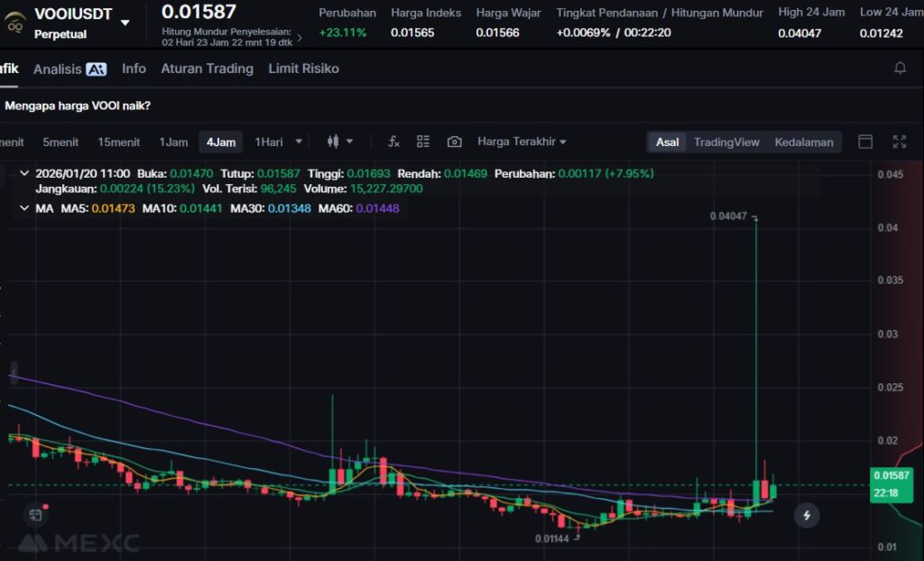The height and width of the screenshot is (561, 924).
Task: Enter fullscreen chart mode
Action: (899, 142)
